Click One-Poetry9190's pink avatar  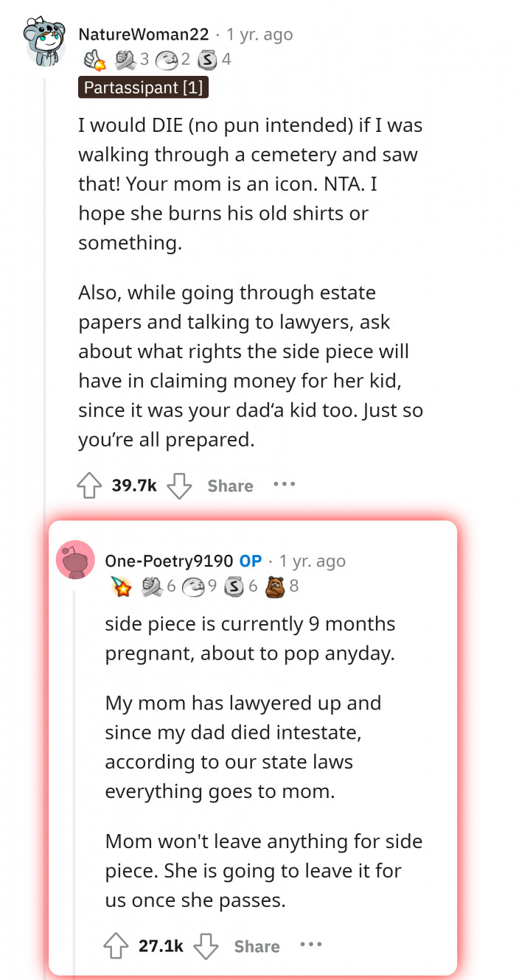tap(75, 560)
